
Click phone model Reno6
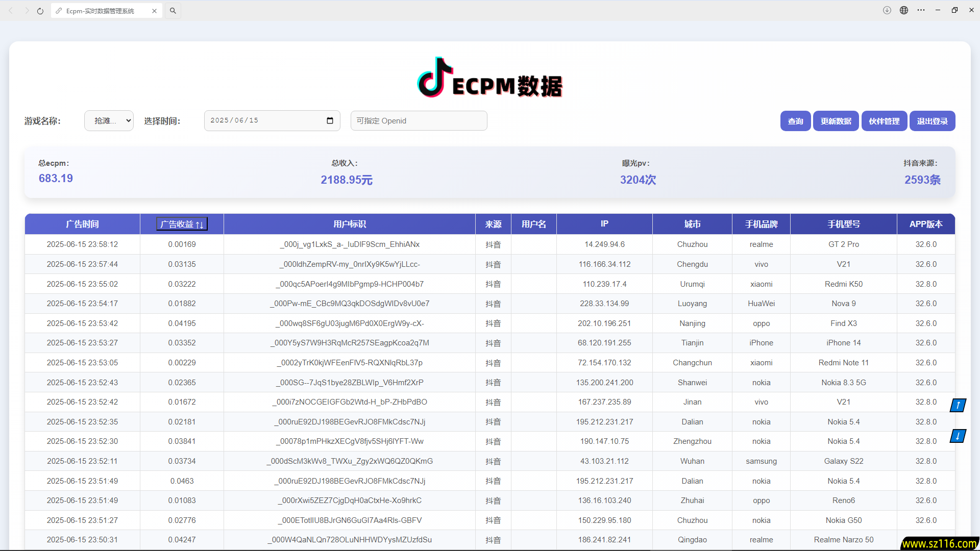844,500
